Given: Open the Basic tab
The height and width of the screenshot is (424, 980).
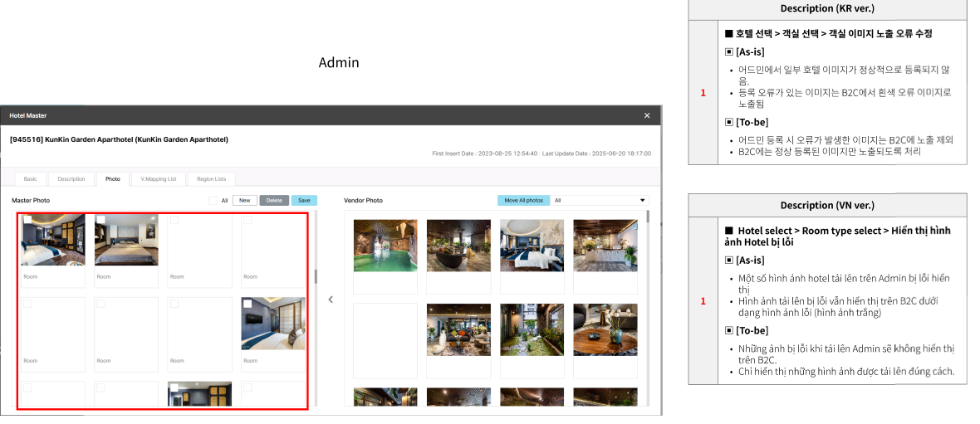Looking at the screenshot, I should point(30,179).
